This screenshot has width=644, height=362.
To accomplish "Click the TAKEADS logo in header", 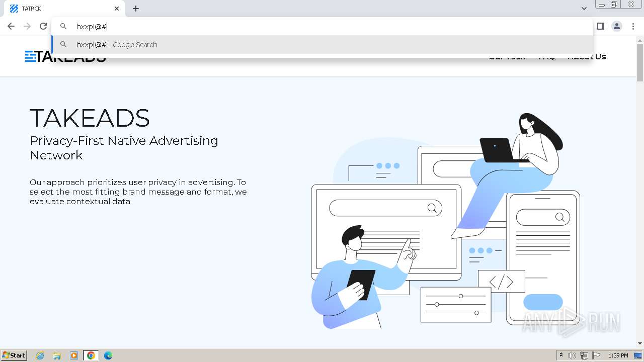I will 65,56.
